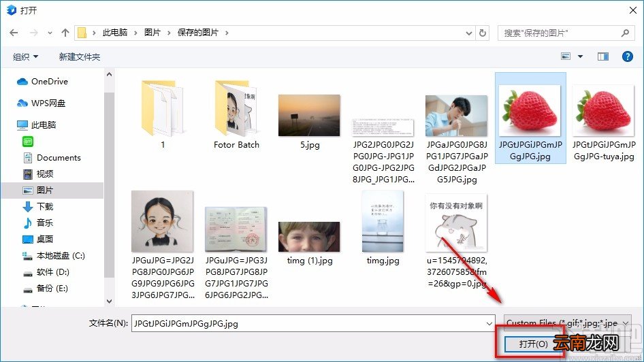
Task: Expand chevron after 保存的图片 in path
Action: click(227, 33)
